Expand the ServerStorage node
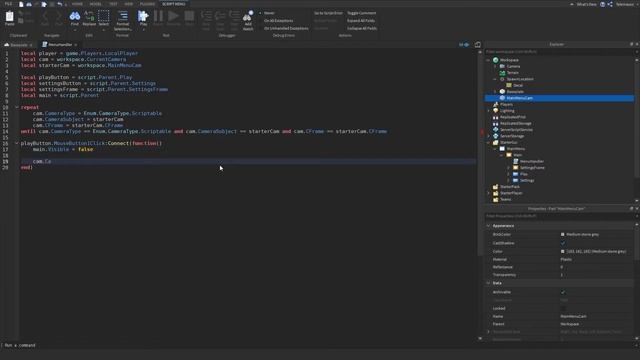 488,136
